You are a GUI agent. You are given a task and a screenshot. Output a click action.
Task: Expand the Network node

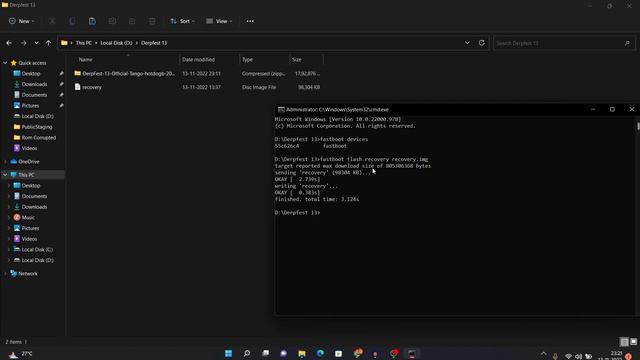(5, 273)
